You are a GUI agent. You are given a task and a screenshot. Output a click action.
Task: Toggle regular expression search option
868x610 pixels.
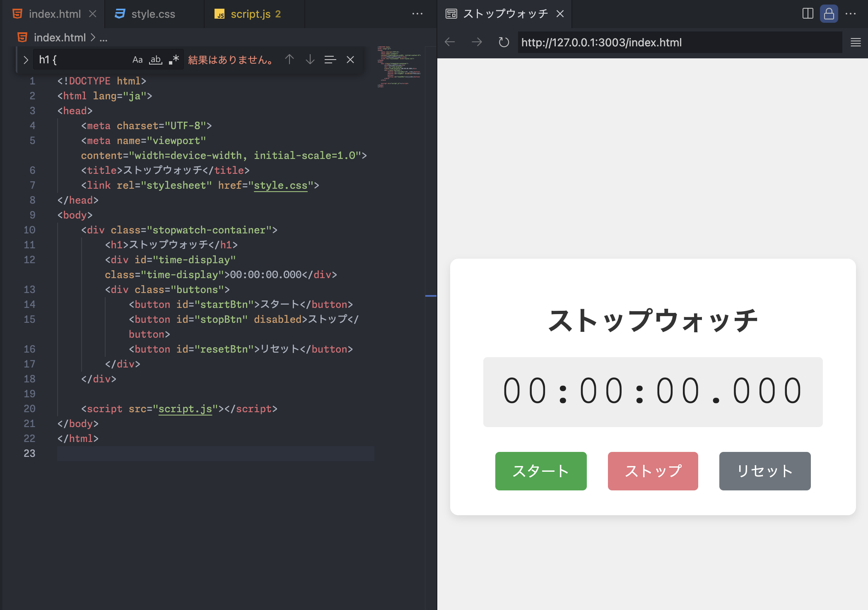174,60
